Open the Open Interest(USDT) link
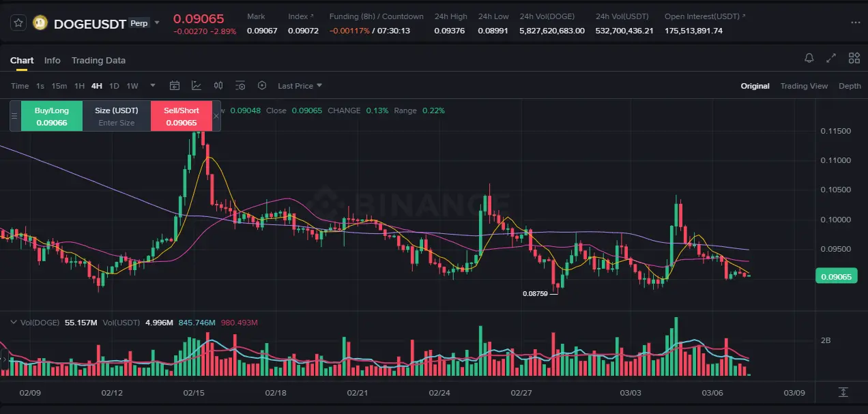The height and width of the screenshot is (414, 868). 705,16
